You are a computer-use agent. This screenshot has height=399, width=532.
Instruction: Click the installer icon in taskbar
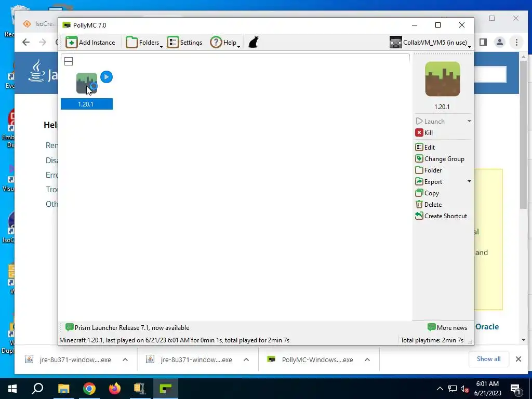[140, 389]
